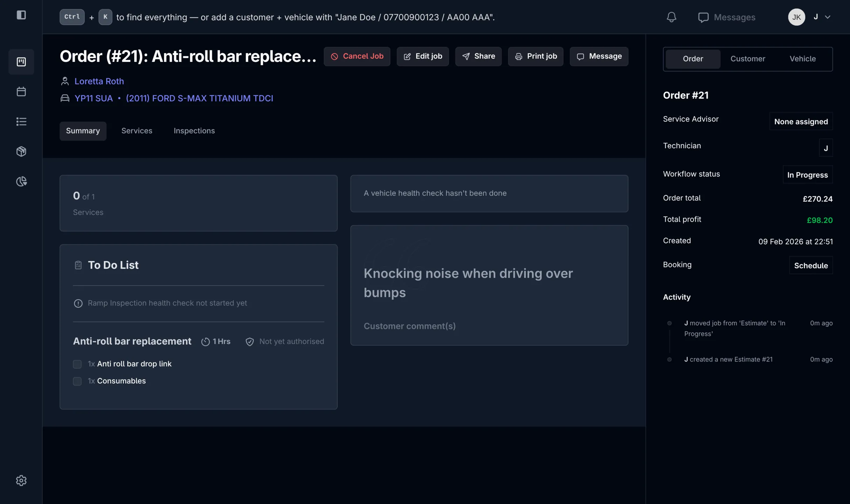This screenshot has height=504, width=850.
Task: Click the Cancel Job button
Action: coord(357,56)
